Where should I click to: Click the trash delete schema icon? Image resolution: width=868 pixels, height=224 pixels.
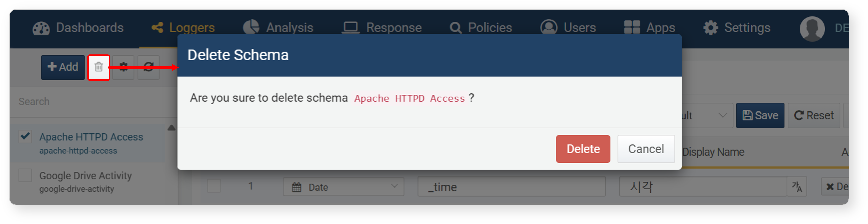[98, 67]
